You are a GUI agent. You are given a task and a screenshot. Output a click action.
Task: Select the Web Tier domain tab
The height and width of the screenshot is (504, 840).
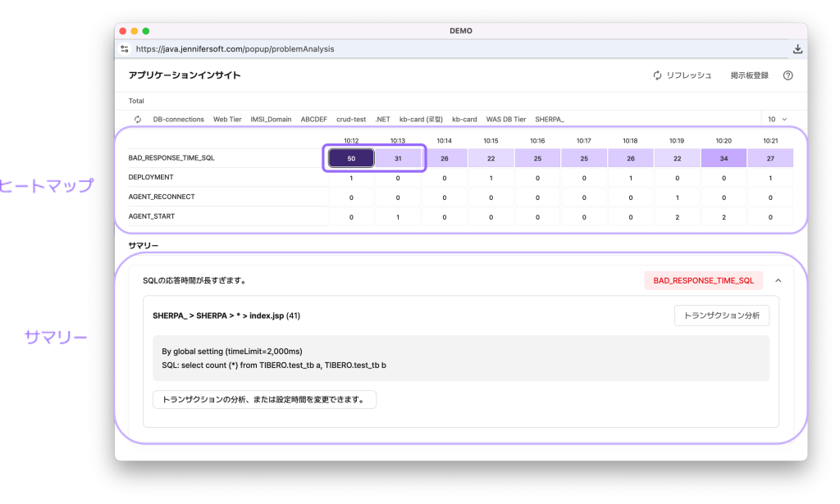point(227,120)
